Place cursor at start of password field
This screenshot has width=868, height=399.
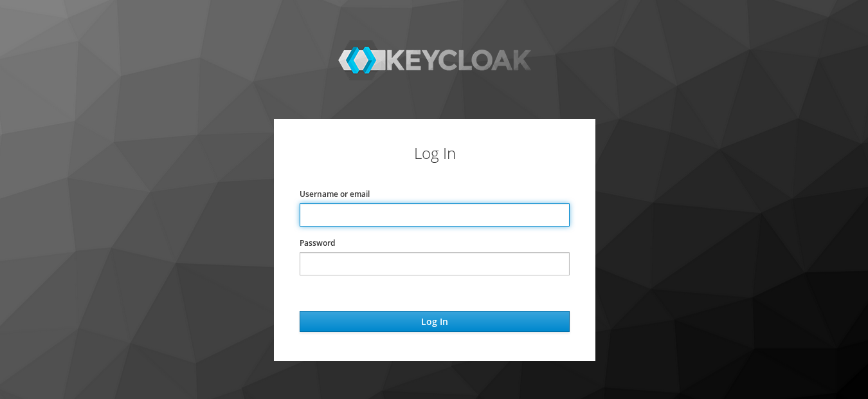304,264
